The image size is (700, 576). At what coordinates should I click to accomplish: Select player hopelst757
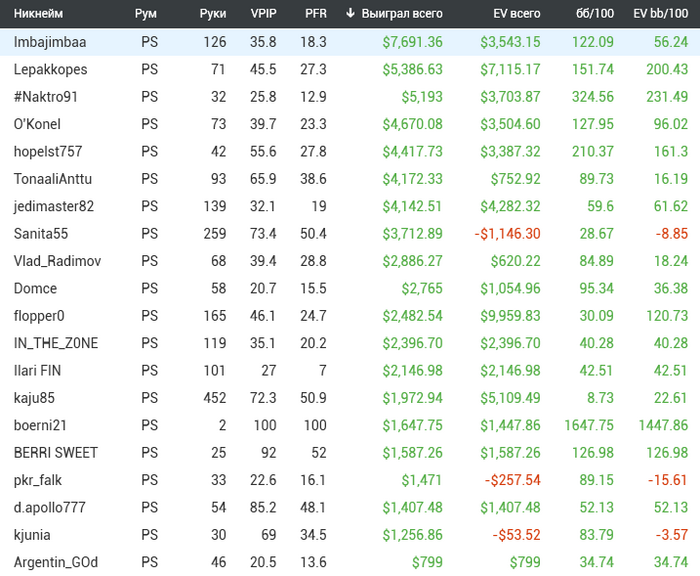point(48,151)
